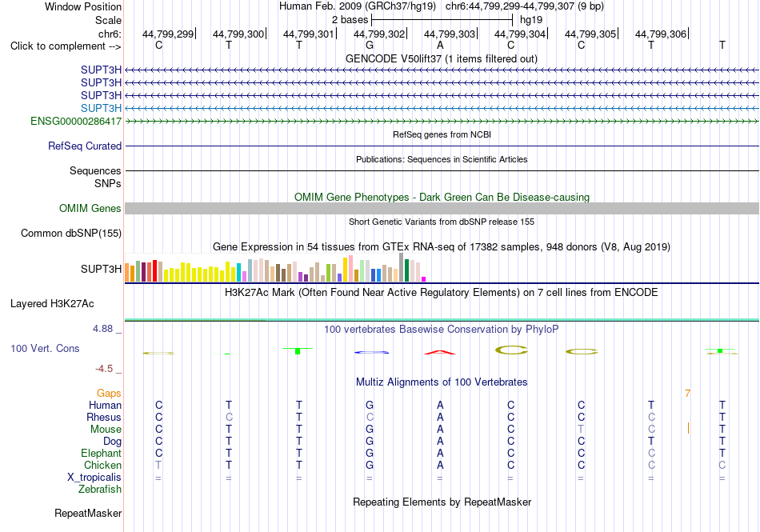Click base A in the complement sequence row
The width and height of the screenshot is (760, 532).
point(440,45)
